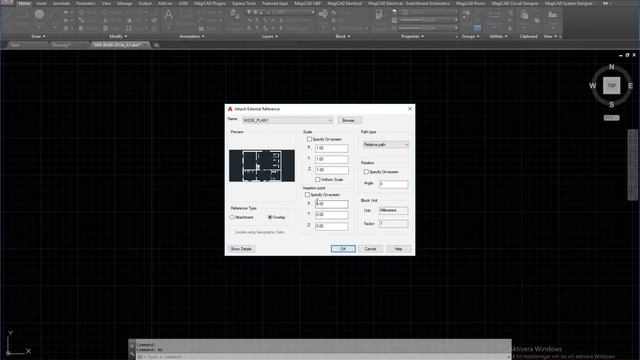
Task: Select the Arc tool in Draw panel
Action: point(54,16)
